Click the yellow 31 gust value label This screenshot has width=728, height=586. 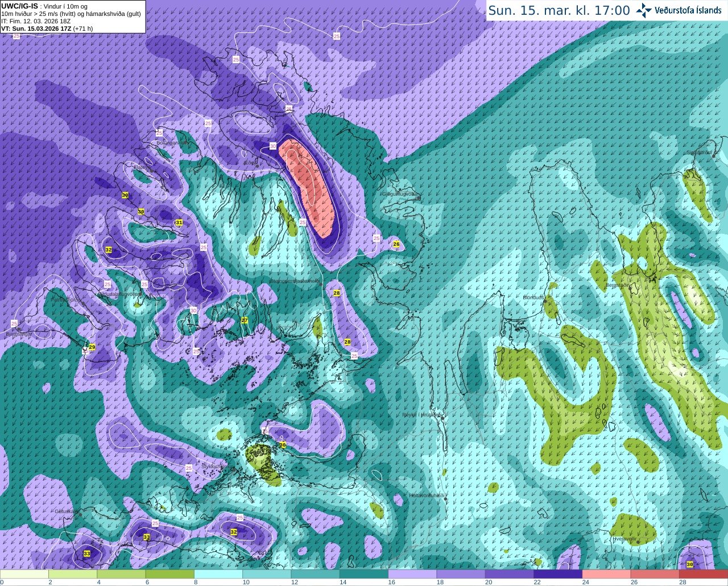[179, 222]
